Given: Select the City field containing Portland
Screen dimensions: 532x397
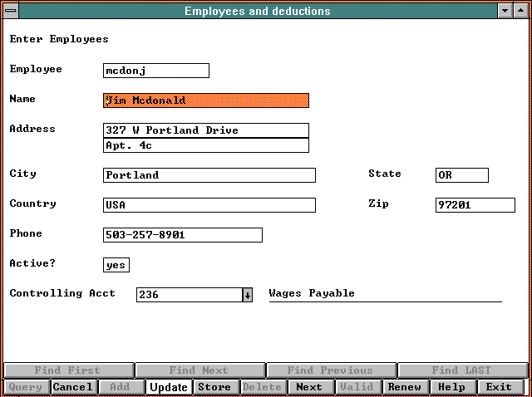Looking at the screenshot, I should click(209, 175).
